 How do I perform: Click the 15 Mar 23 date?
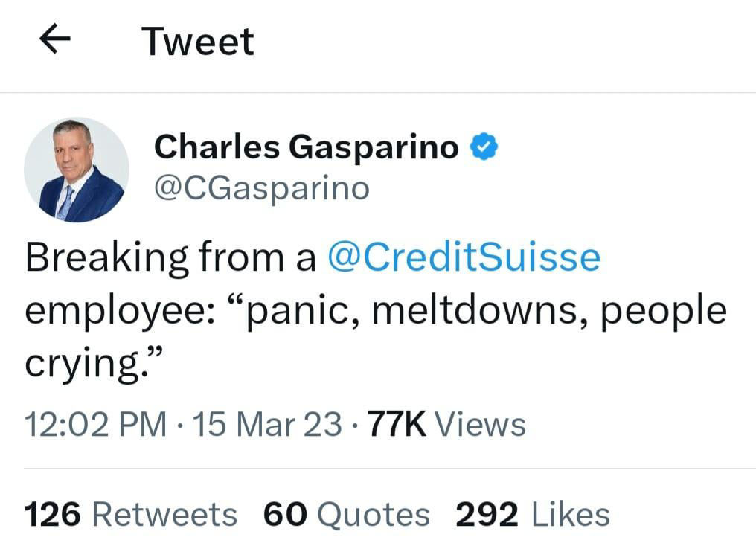(267, 425)
